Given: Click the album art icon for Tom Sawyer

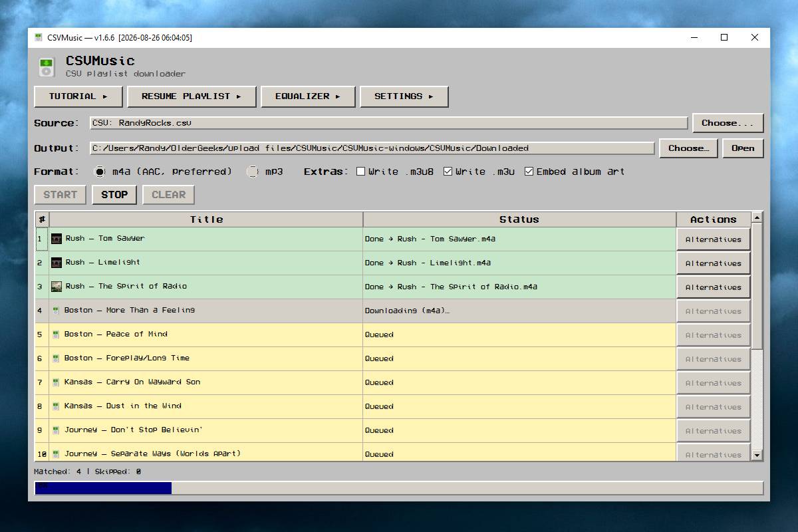Looking at the screenshot, I should coord(57,239).
